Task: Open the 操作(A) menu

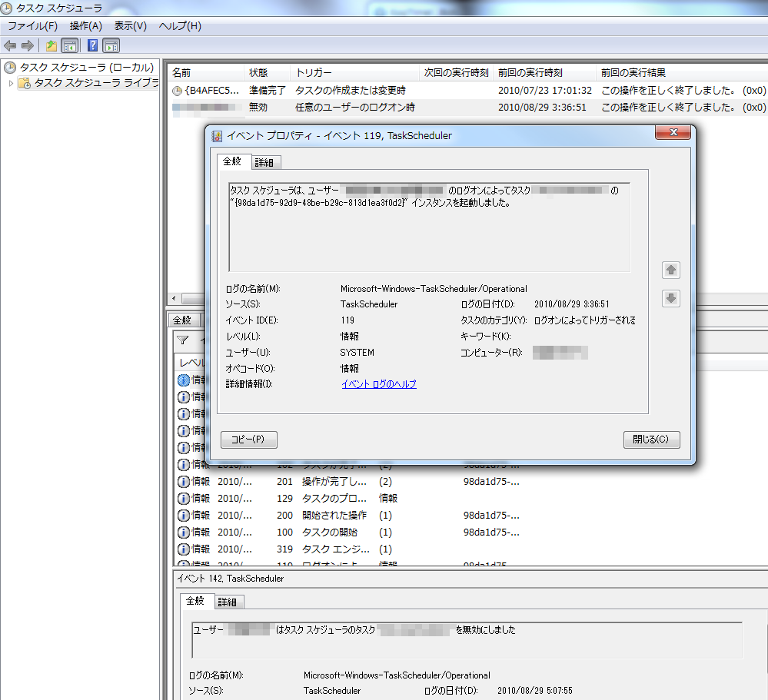Action: click(x=86, y=26)
